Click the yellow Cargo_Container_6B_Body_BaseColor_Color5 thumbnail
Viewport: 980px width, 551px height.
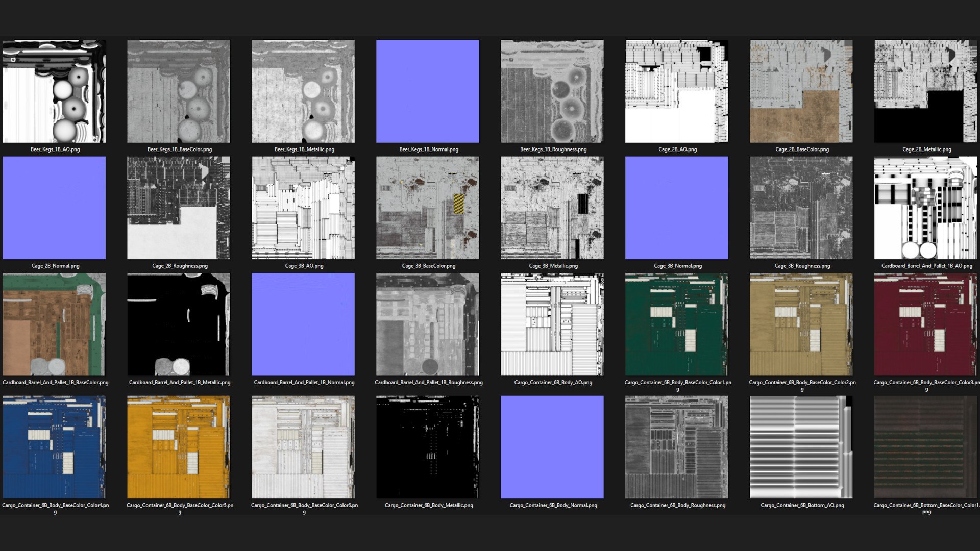click(x=179, y=447)
